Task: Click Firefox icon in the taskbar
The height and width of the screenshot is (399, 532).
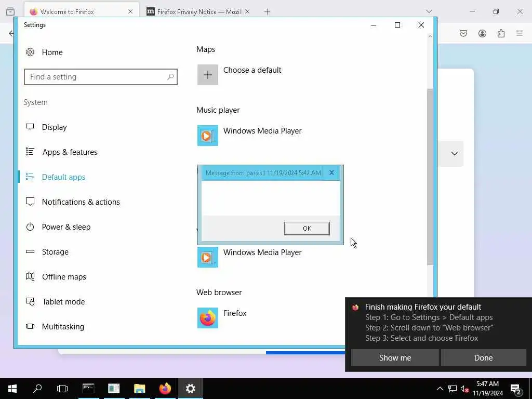Action: tap(165, 389)
